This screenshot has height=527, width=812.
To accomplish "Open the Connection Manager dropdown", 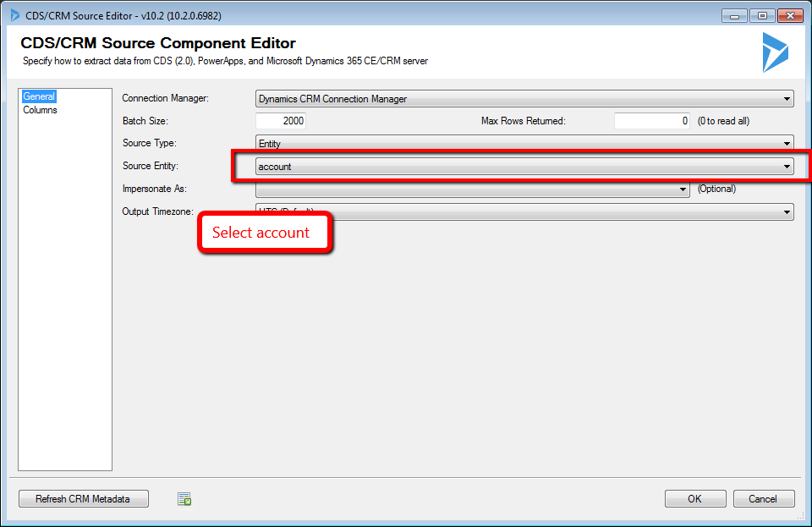I will pos(524,99).
